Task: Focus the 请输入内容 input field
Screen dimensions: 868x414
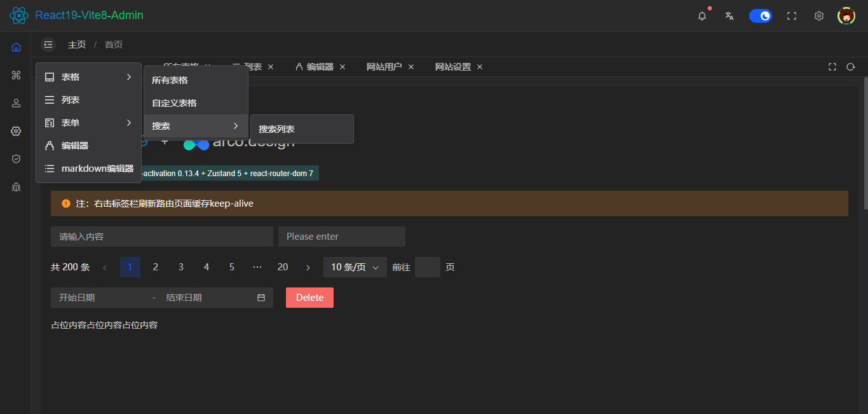Action: 162,237
